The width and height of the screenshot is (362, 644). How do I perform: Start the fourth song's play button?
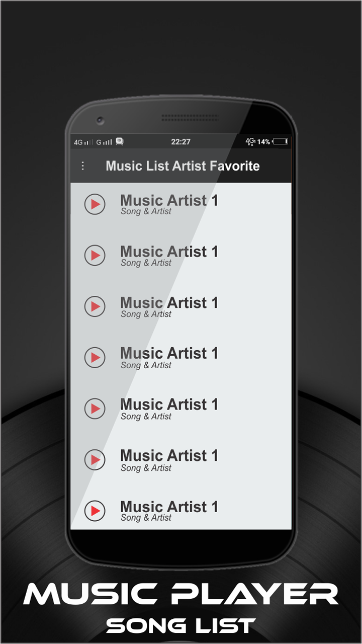(x=95, y=358)
